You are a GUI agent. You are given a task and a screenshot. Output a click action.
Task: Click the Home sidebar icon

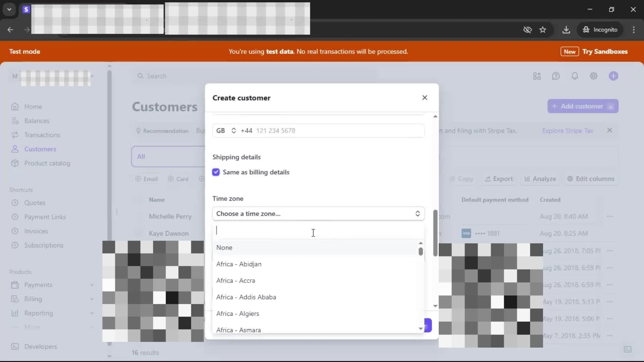(15, 107)
